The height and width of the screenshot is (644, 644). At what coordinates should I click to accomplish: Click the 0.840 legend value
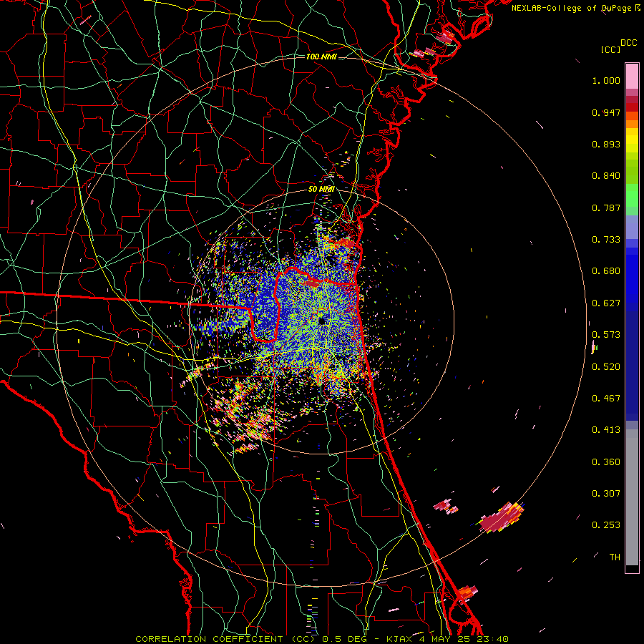pos(606,176)
